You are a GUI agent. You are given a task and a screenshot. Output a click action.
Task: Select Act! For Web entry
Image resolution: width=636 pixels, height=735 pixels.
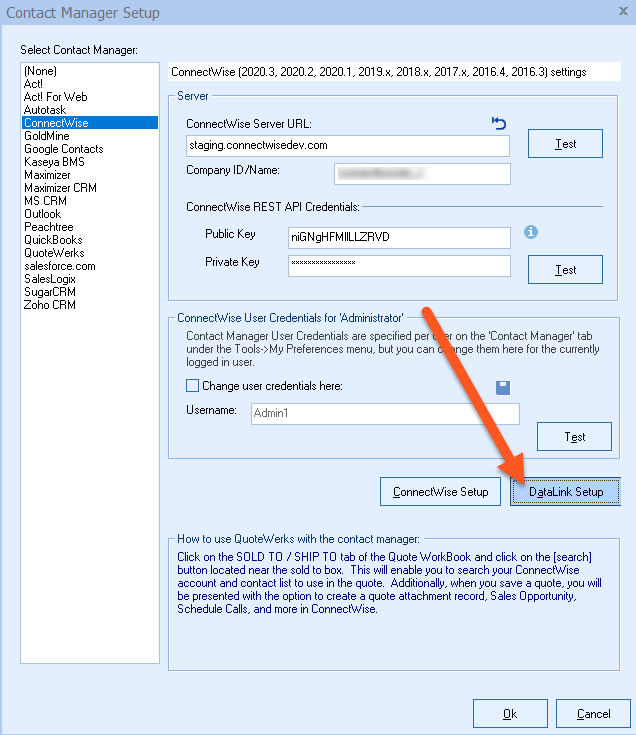pyautogui.click(x=90, y=97)
